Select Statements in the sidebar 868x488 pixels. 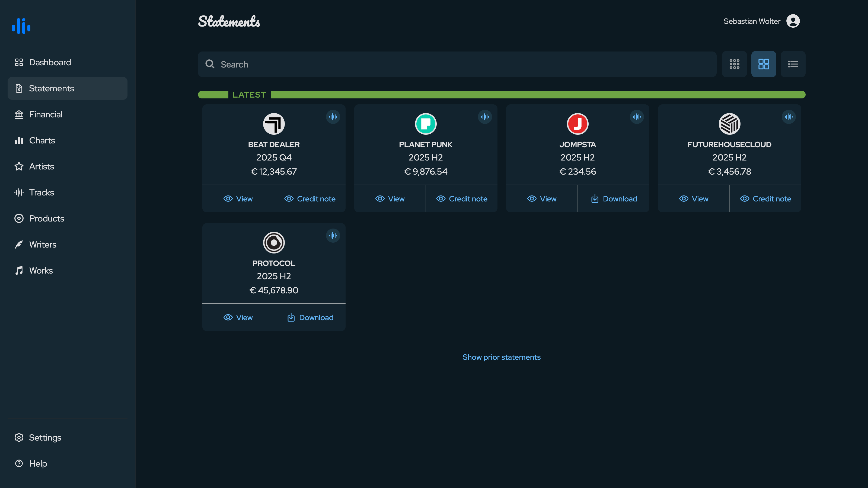[x=67, y=88]
